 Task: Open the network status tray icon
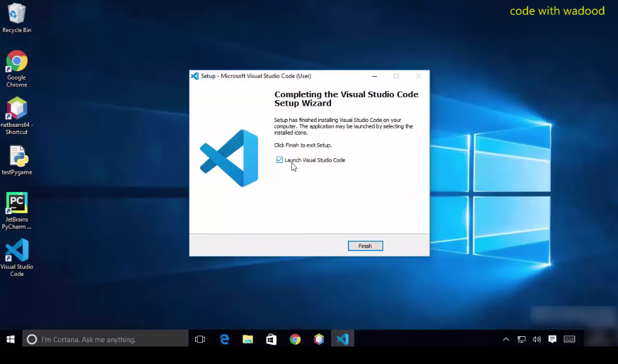point(521,339)
